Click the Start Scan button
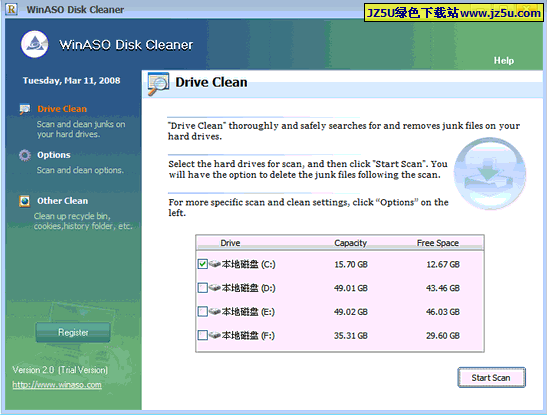547x415 pixels. coord(491,377)
